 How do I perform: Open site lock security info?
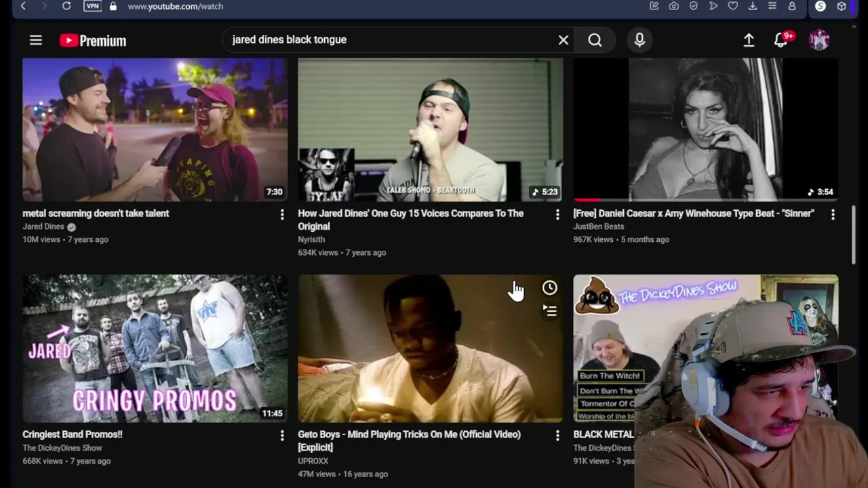click(x=113, y=6)
